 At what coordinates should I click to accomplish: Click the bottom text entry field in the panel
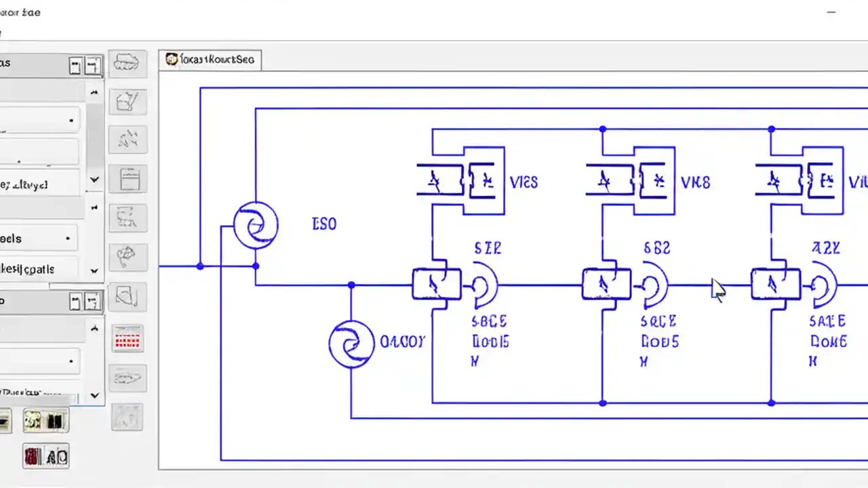[x=41, y=393]
